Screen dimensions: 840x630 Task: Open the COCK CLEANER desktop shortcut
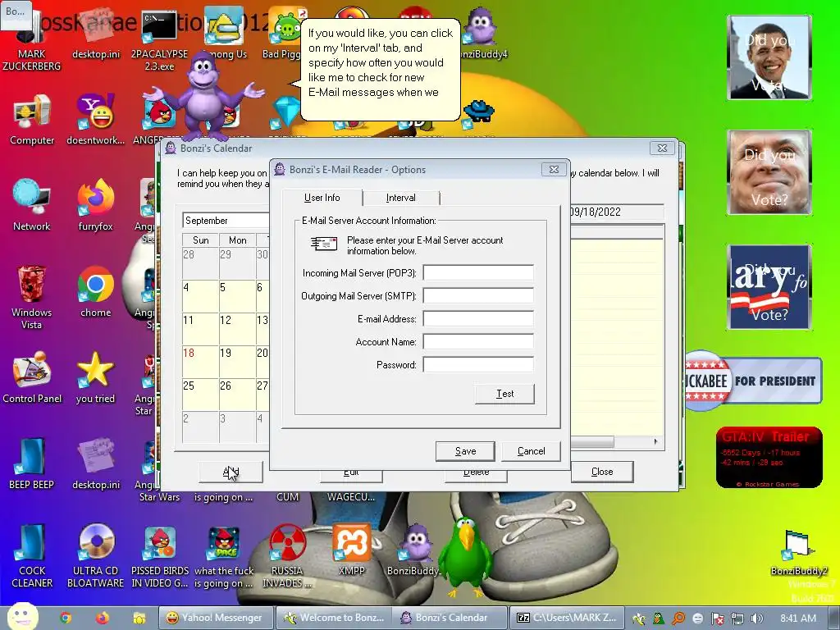[32, 556]
